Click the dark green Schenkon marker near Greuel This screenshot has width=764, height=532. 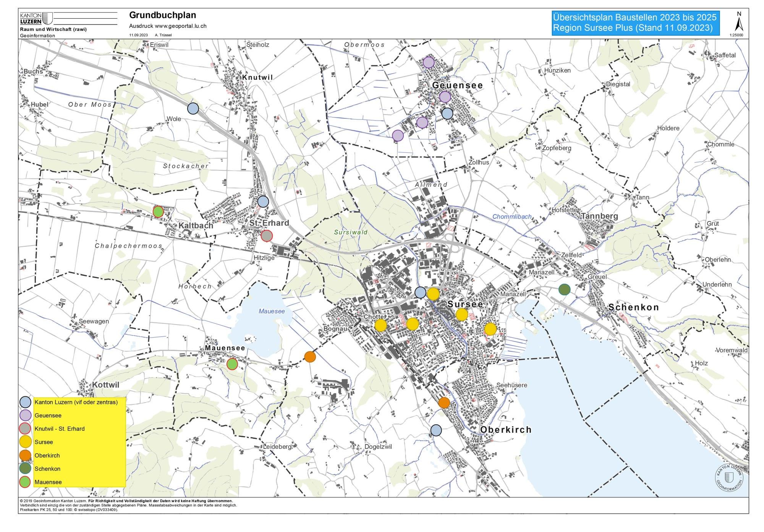[x=564, y=289]
